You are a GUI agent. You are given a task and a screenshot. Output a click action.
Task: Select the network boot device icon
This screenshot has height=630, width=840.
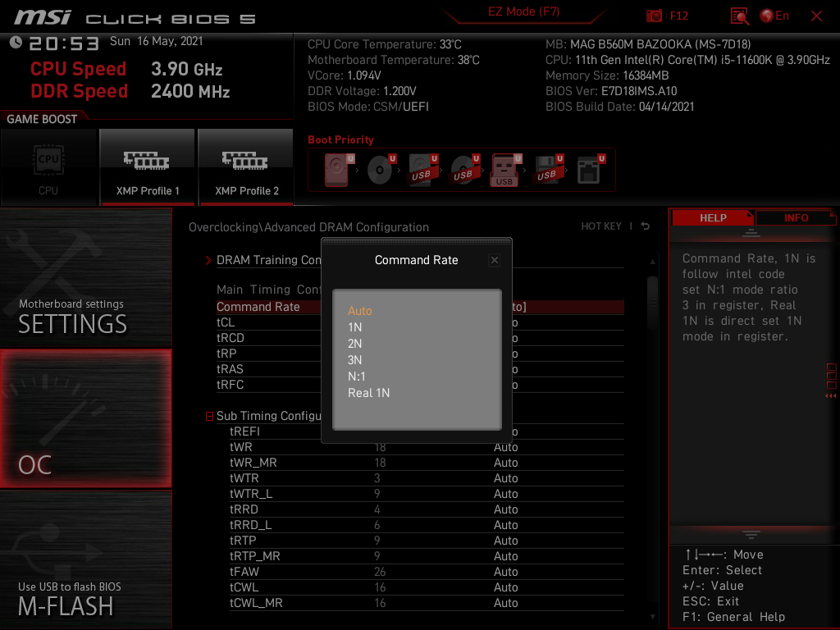[590, 170]
